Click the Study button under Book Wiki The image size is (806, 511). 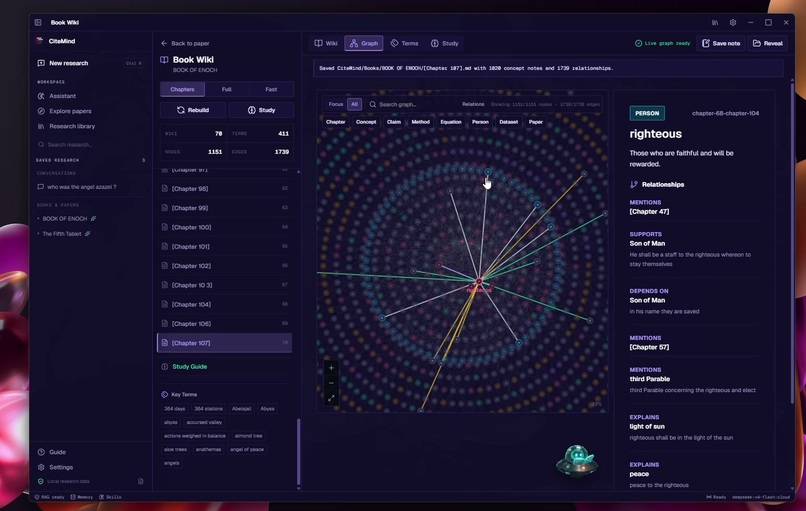click(x=261, y=110)
